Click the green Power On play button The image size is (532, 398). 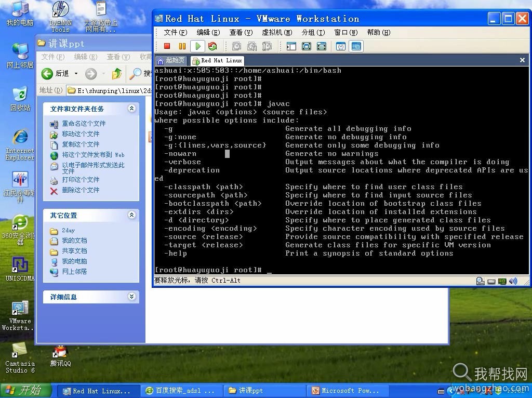197,46
